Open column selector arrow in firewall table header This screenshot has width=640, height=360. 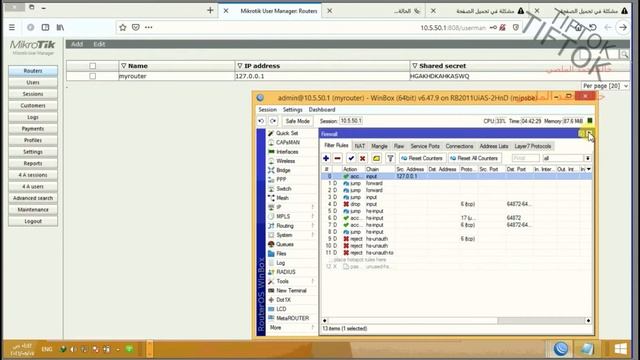coord(589,169)
